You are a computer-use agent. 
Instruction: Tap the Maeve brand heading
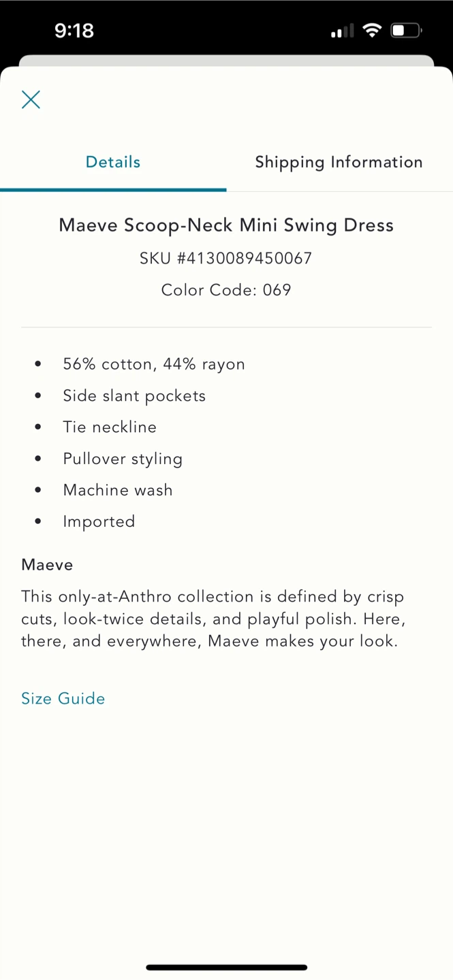pyautogui.click(x=47, y=565)
